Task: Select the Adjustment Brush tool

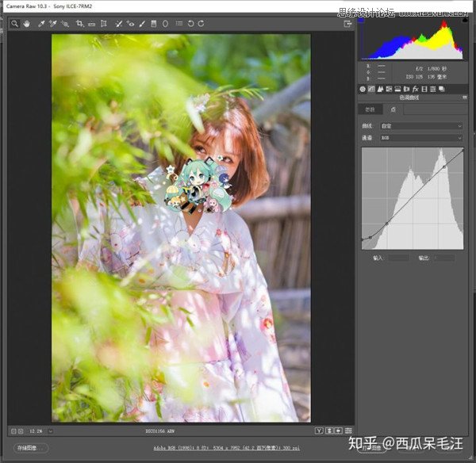Action: point(142,24)
